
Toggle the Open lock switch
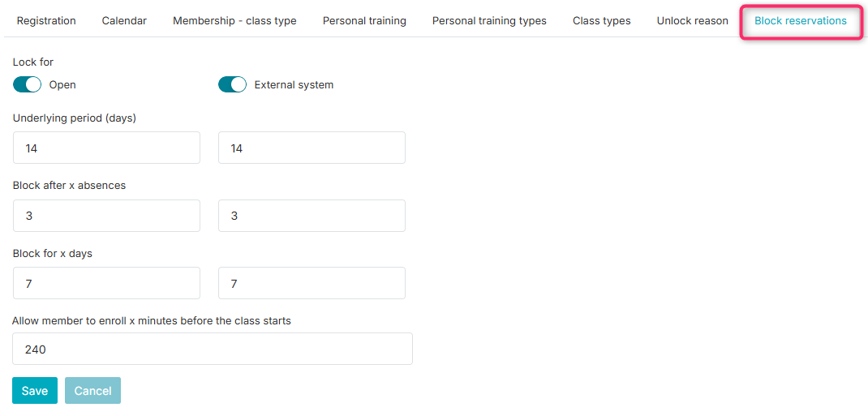coord(27,84)
